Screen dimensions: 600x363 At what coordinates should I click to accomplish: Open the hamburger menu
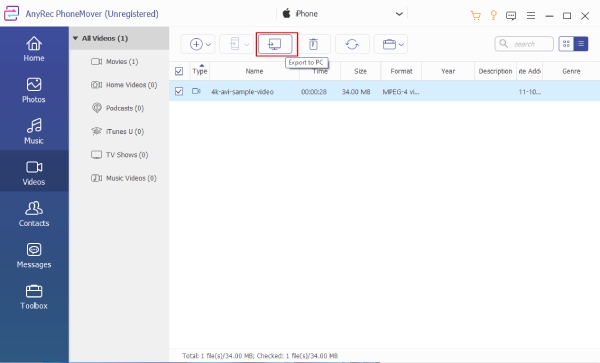click(531, 16)
